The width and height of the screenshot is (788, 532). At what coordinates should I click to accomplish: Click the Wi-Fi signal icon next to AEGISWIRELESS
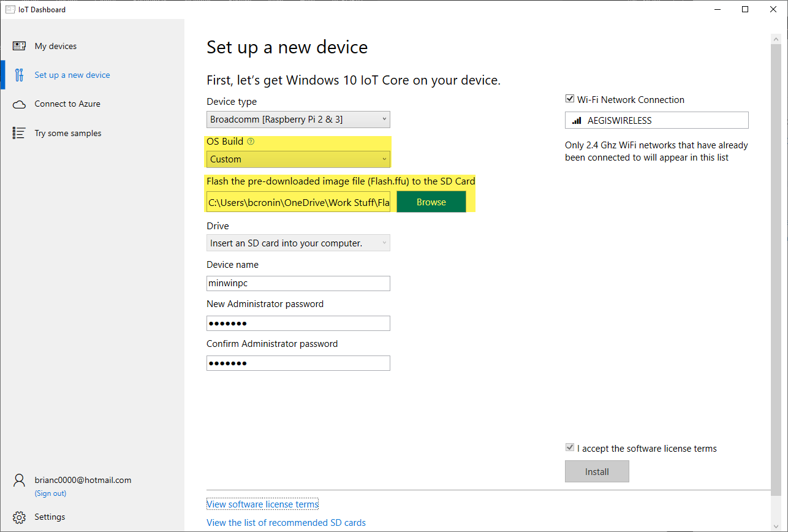pos(577,120)
